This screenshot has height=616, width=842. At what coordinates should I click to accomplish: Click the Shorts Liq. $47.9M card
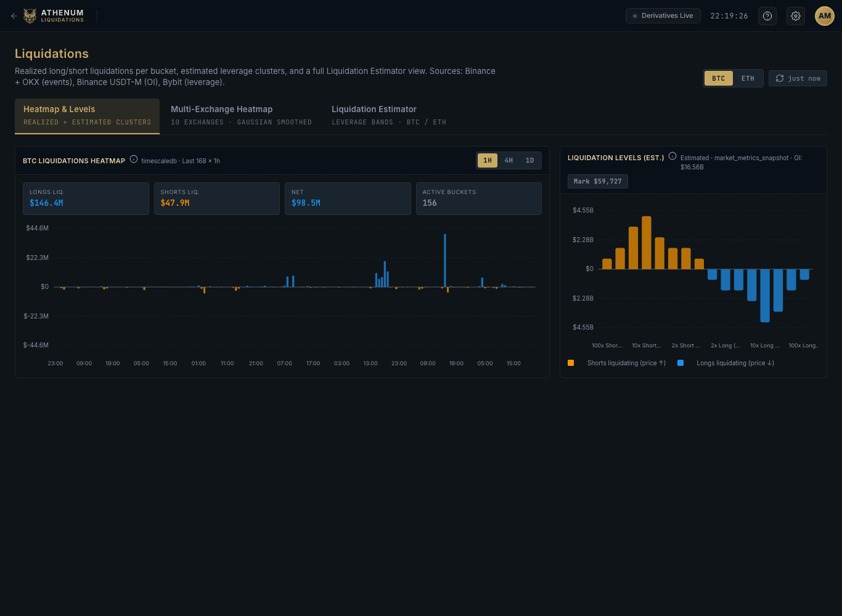(217, 198)
